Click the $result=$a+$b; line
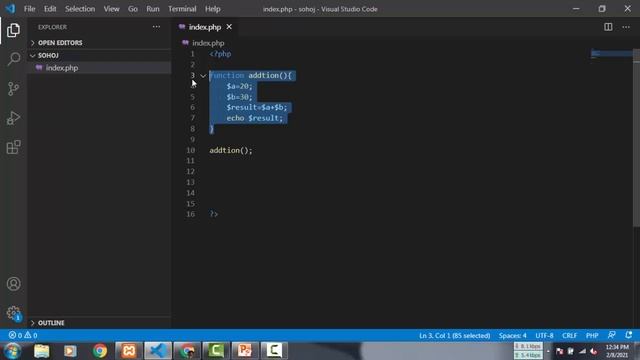The image size is (640, 360). (x=257, y=107)
